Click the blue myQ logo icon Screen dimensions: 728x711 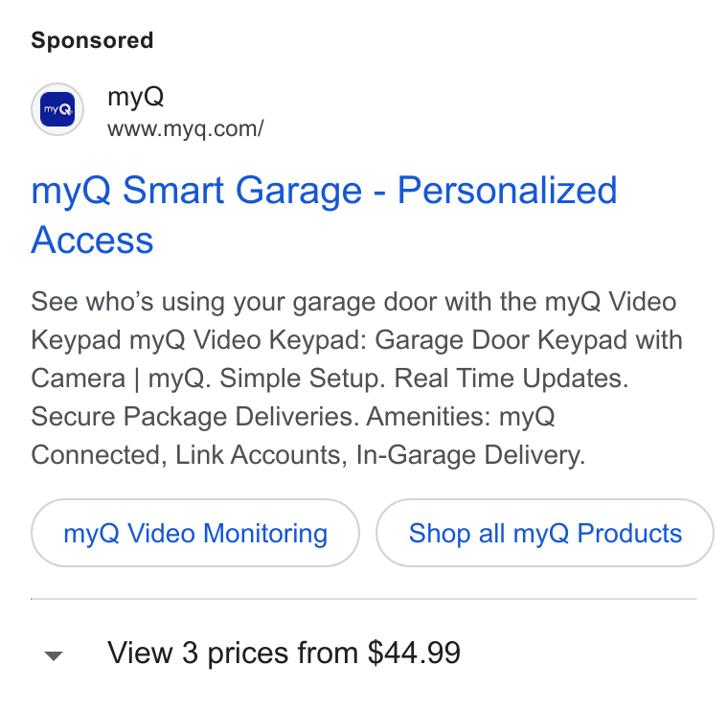click(x=57, y=109)
